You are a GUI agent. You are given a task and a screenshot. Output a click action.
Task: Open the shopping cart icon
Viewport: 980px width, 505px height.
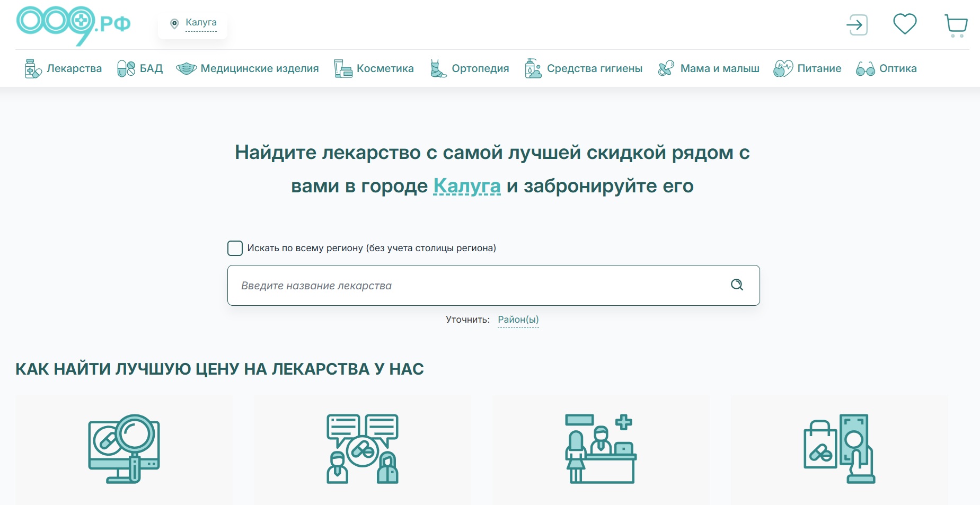tap(956, 25)
